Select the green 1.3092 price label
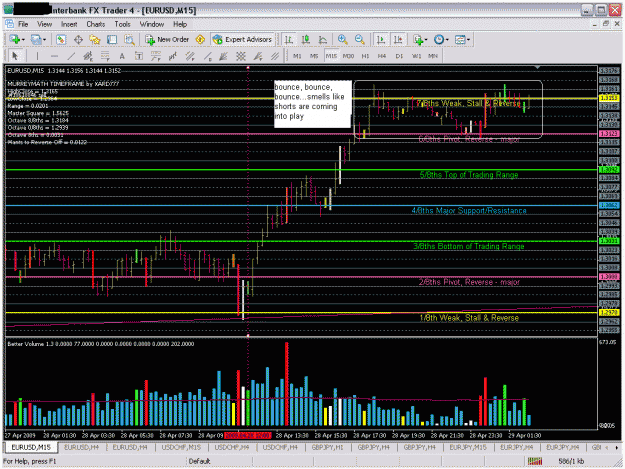The height and width of the screenshot is (469, 625). tap(609, 170)
